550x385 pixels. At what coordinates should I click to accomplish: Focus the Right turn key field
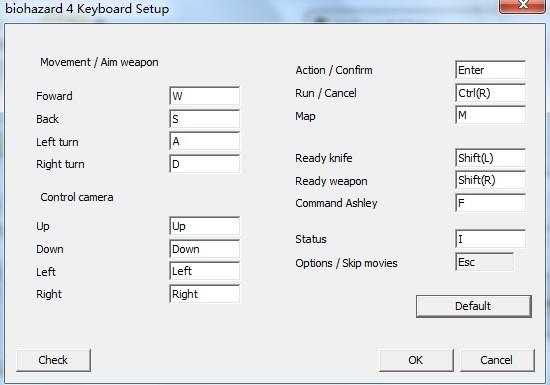point(204,164)
